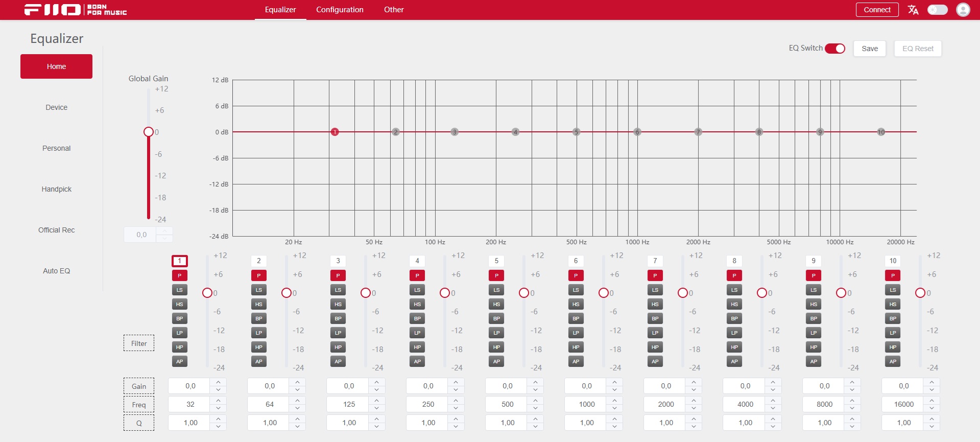Screen dimensions: 980x442
Task: Select AP filter for band 10
Action: (893, 361)
